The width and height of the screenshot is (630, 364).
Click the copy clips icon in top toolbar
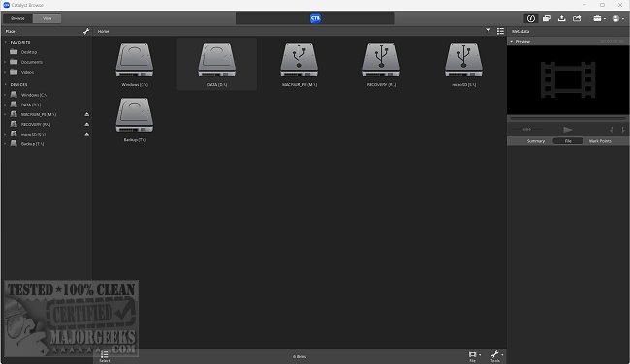[x=547, y=18]
